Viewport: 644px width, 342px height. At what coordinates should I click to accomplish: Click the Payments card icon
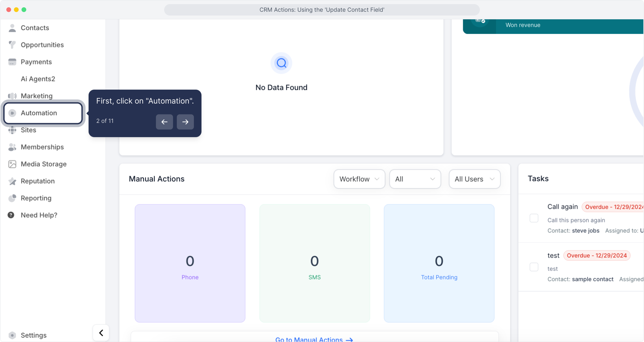click(x=12, y=62)
